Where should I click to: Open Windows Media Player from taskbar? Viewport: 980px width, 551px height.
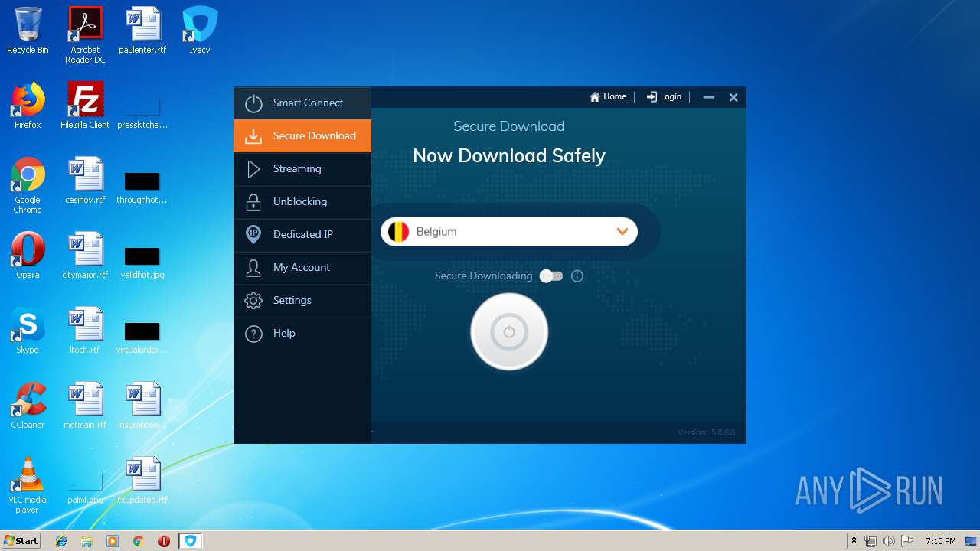(x=113, y=541)
